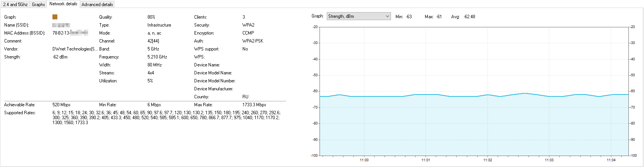Click the 520 Mbps achievable rate value

[61, 105]
